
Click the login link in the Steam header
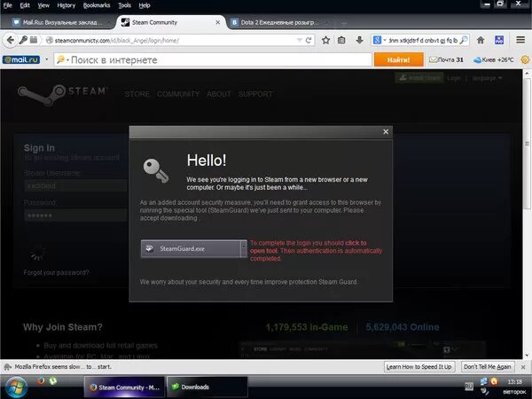(x=454, y=78)
